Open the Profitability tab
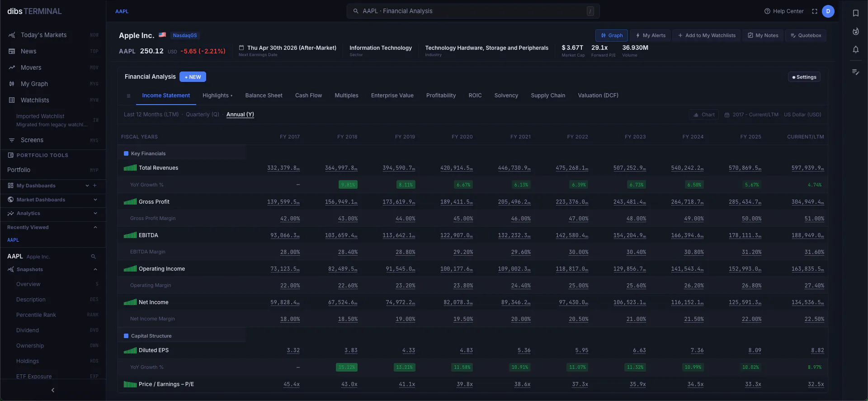Screen dimensions: 868x401 coord(441,95)
